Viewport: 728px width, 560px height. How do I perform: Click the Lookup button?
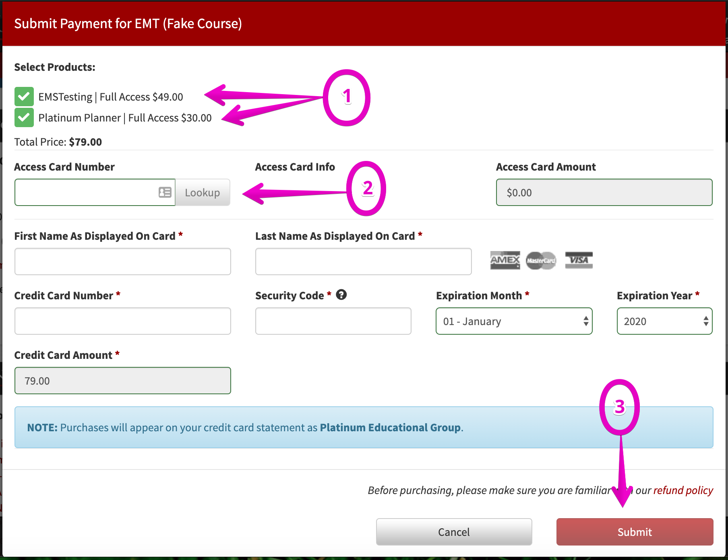click(203, 192)
